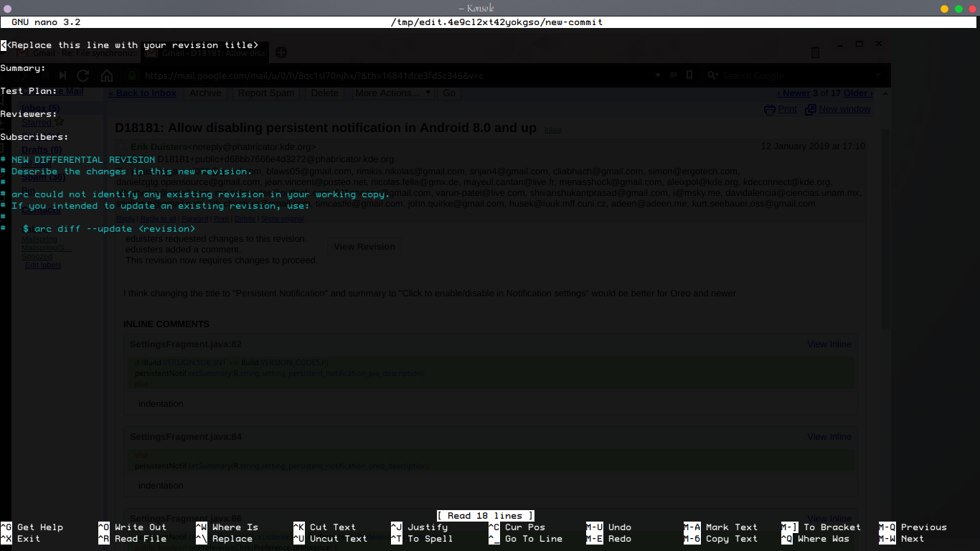Click '^T To Spell' shortcut label
Viewport: 980px width, 551px height.
pos(422,539)
